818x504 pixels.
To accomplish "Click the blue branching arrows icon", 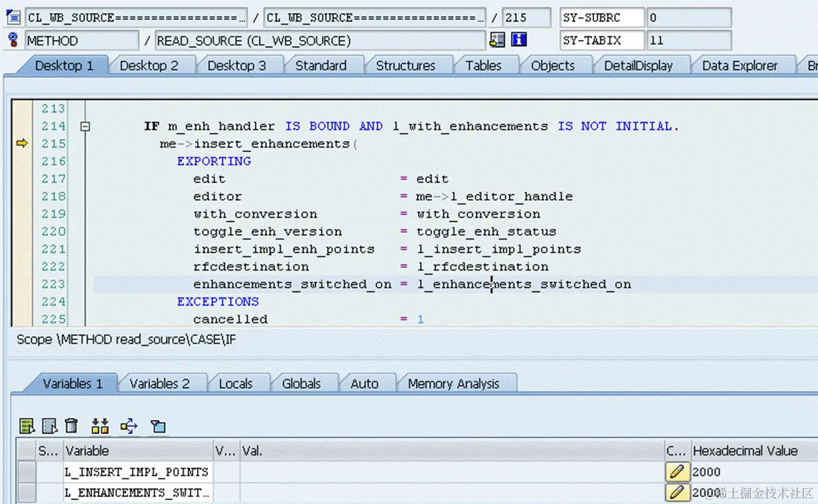I will [x=129, y=426].
